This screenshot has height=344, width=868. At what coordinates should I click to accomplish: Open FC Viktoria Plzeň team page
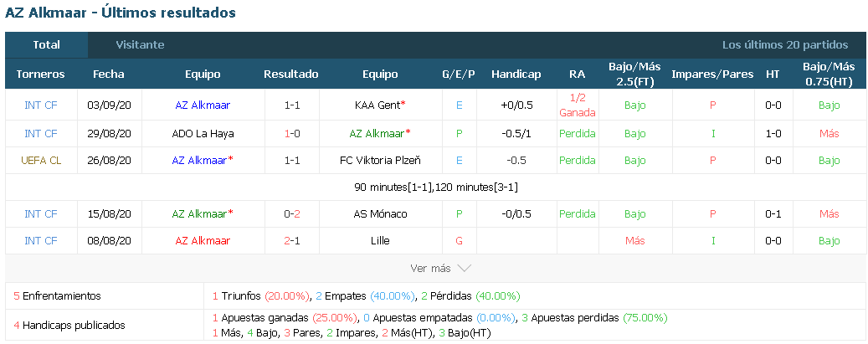coord(380,161)
